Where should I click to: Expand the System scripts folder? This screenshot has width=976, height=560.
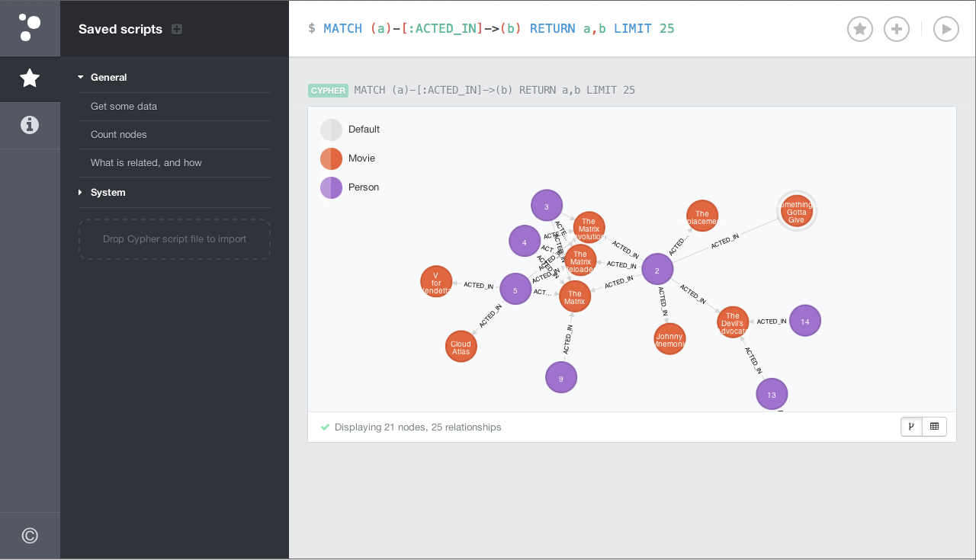(81, 192)
